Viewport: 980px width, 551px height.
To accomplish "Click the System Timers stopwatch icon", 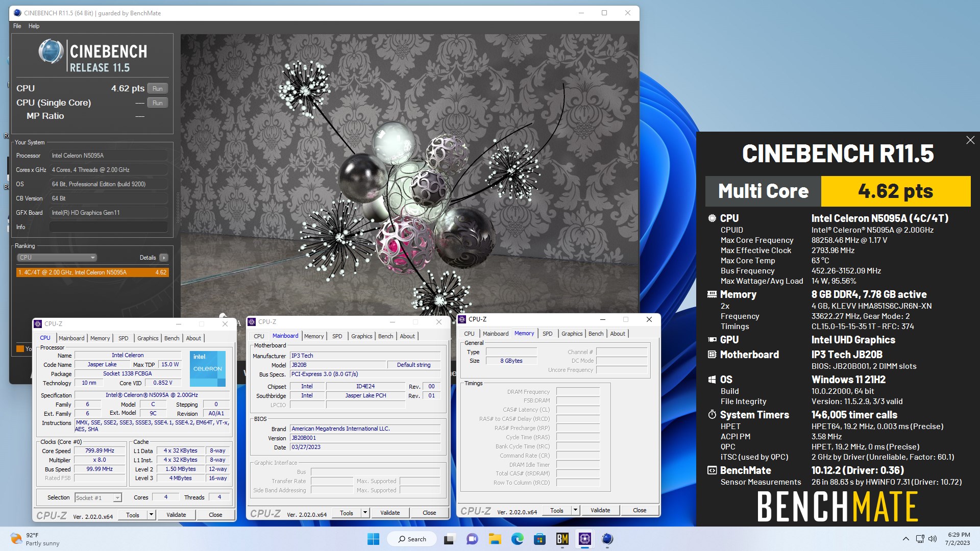I will pos(712,415).
